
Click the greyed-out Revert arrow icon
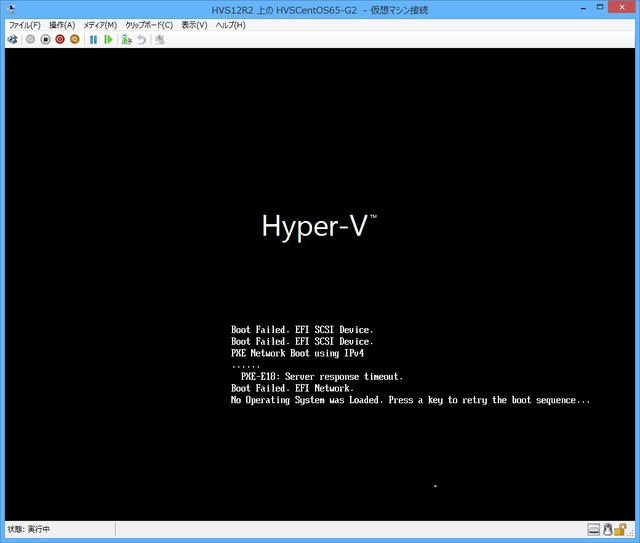tap(142, 40)
